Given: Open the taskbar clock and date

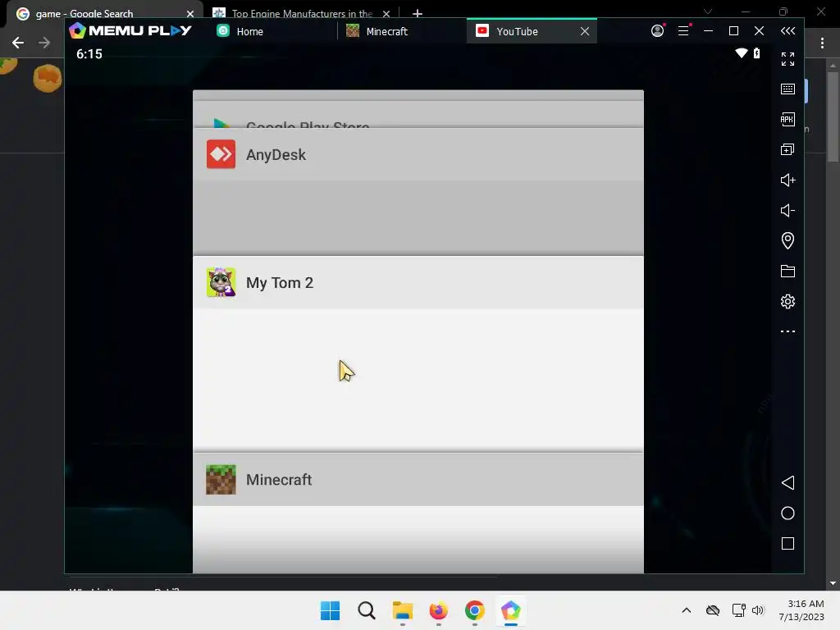Looking at the screenshot, I should coord(801,610).
